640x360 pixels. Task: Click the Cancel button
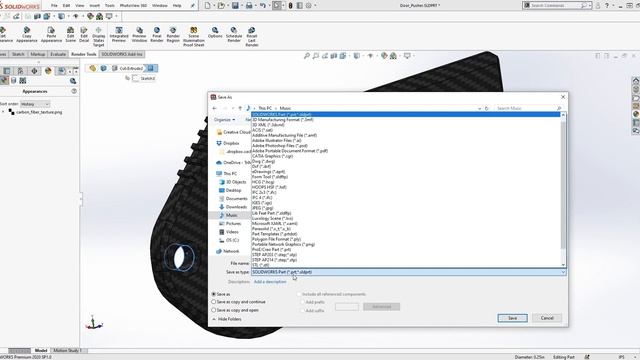tap(547, 318)
